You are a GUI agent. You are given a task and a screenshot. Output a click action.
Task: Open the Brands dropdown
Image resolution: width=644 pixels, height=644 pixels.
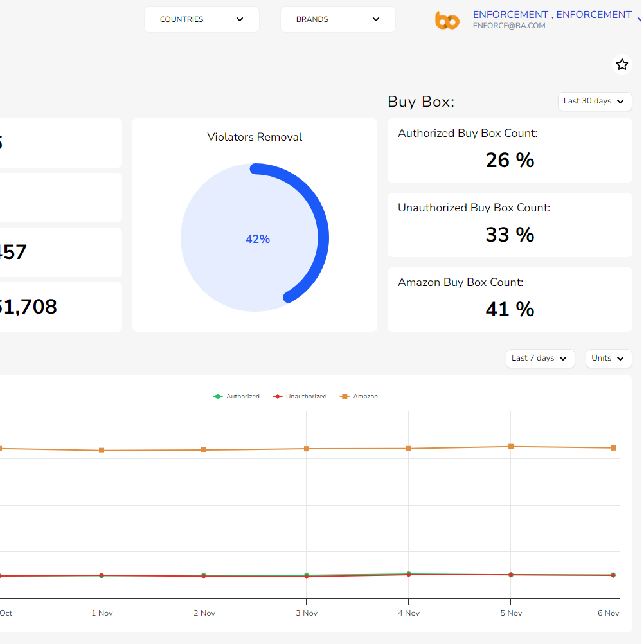pyautogui.click(x=337, y=19)
